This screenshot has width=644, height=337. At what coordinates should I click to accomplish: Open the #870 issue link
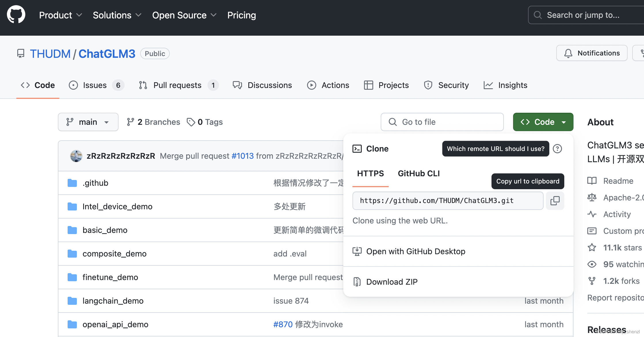283,324
